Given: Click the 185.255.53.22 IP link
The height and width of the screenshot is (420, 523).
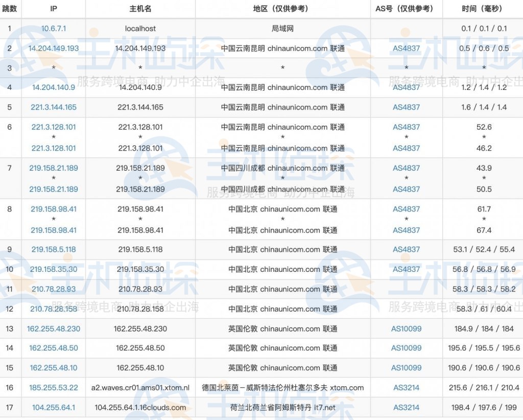Looking at the screenshot, I should 53,387.
